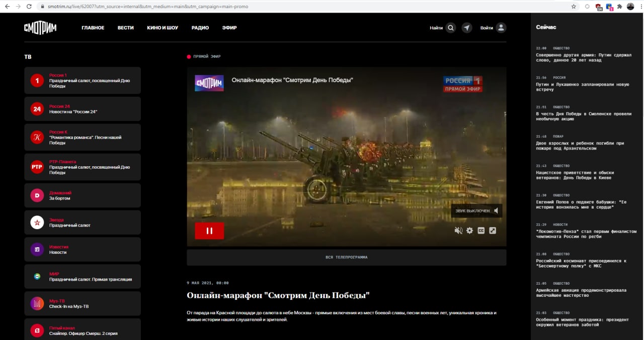Open player settings gear icon
644x340 pixels.
tap(469, 230)
